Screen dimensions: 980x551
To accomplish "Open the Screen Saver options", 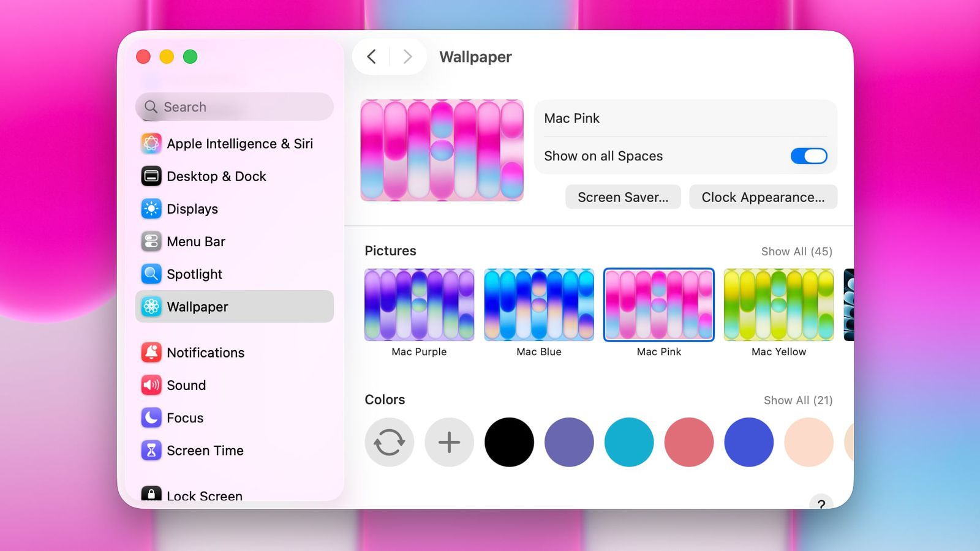I will click(622, 197).
